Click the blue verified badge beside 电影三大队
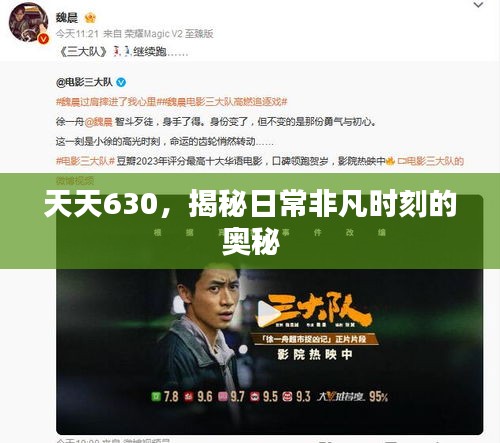500x443 pixels. (121, 82)
